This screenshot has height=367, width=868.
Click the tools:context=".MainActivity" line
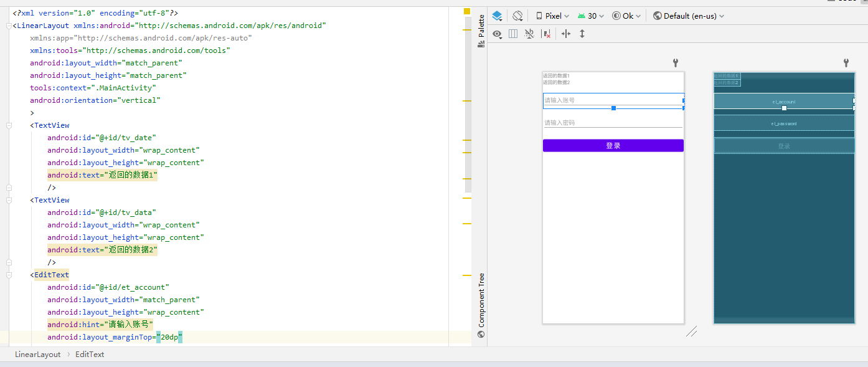pyautogui.click(x=93, y=88)
